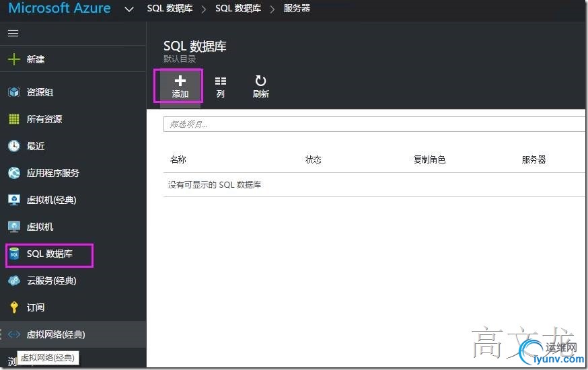588x370 pixels.
Task: Go to second SQL 数据库 breadcrumb
Action: click(238, 8)
